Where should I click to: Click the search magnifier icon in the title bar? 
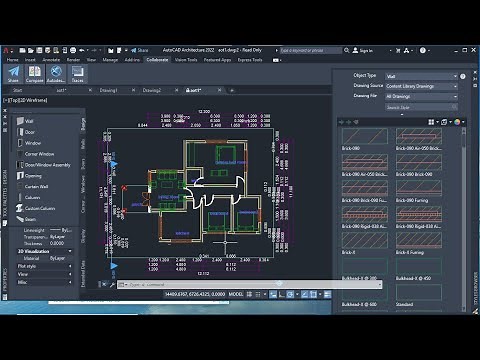[x=347, y=50]
